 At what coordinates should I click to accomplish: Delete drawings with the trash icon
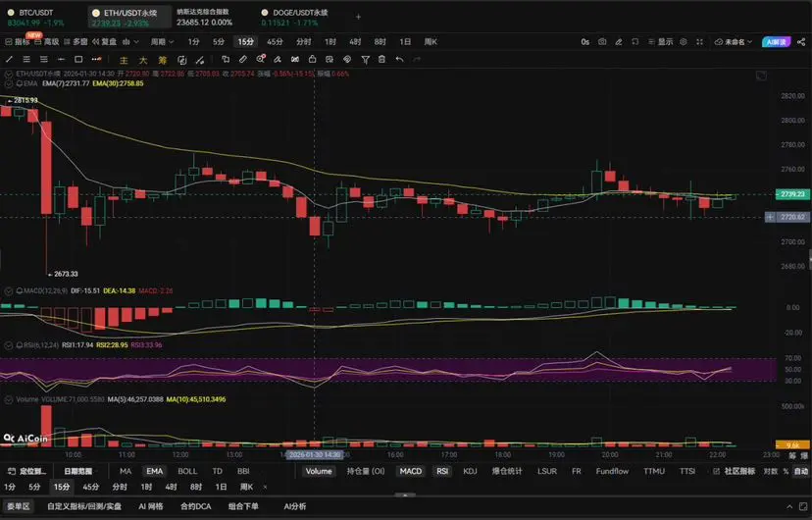click(x=381, y=60)
